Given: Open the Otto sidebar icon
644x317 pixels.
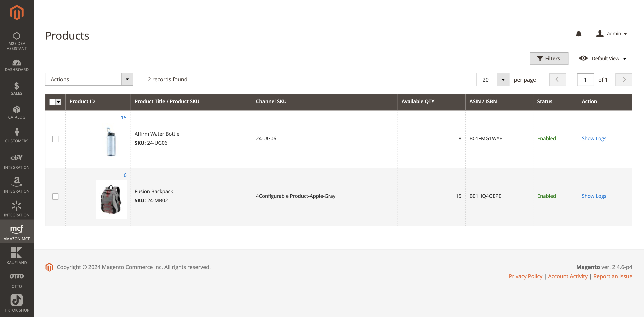Looking at the screenshot, I should pyautogui.click(x=17, y=280).
